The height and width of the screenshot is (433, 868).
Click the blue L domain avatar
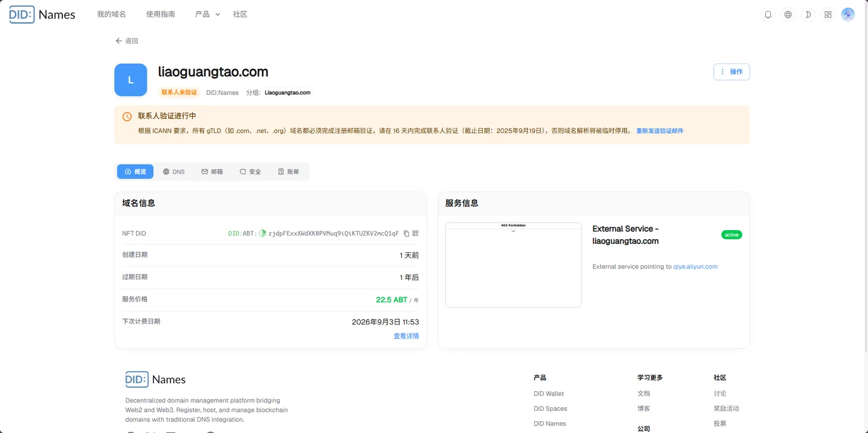[131, 80]
